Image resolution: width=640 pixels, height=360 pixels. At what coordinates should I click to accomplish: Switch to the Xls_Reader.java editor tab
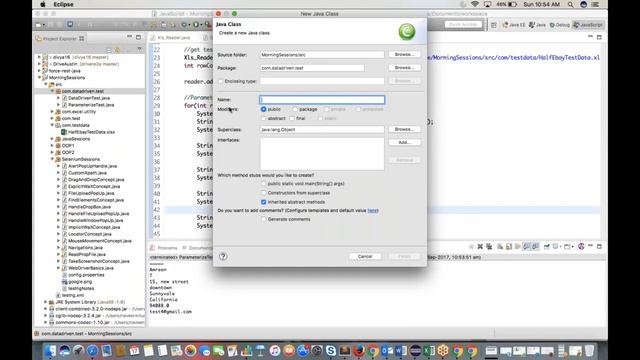tap(173, 38)
